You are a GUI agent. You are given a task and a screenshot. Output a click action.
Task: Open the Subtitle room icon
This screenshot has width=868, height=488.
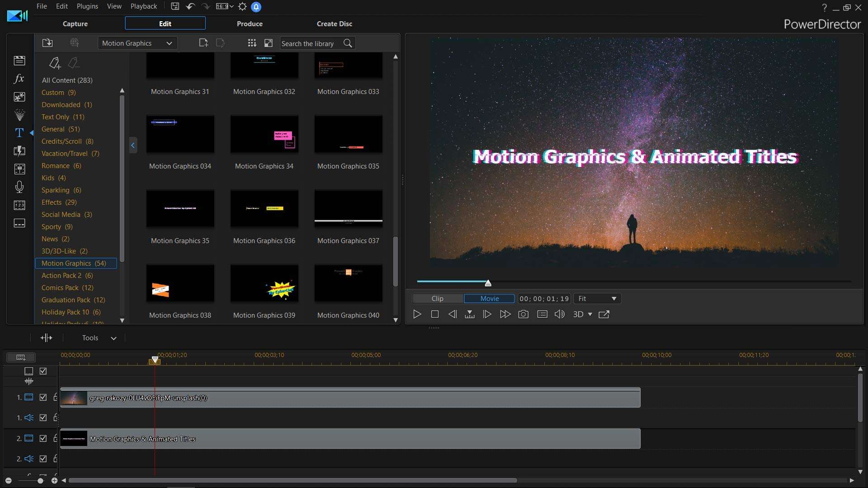(19, 223)
